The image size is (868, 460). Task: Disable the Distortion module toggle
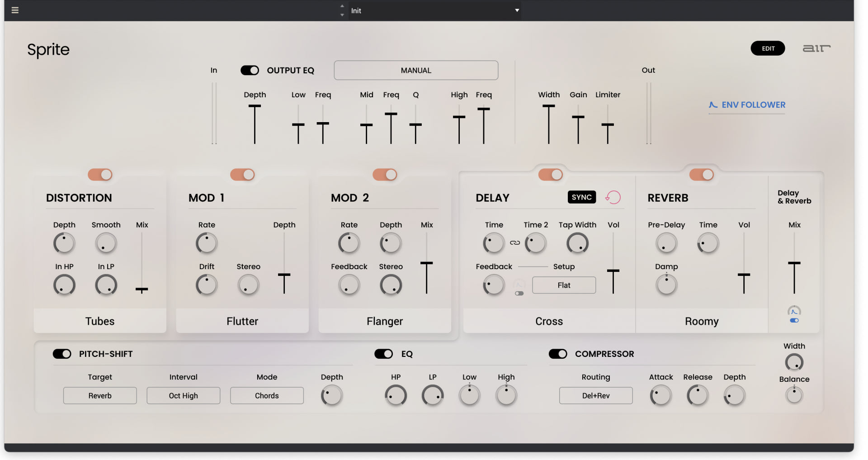coord(100,175)
